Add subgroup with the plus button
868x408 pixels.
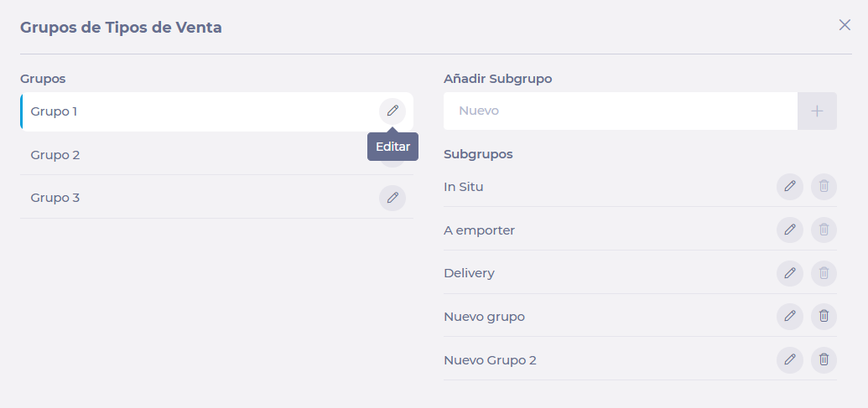[x=817, y=111]
